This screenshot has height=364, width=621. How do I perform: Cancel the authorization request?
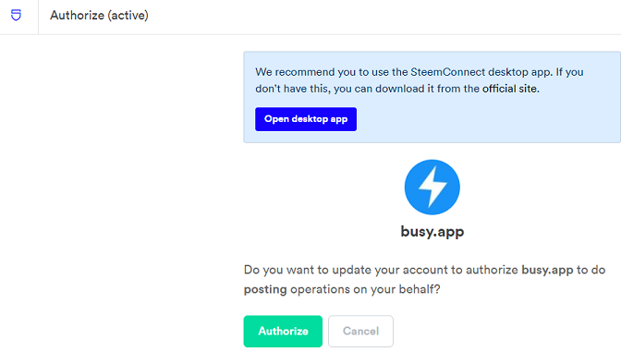[x=360, y=331]
